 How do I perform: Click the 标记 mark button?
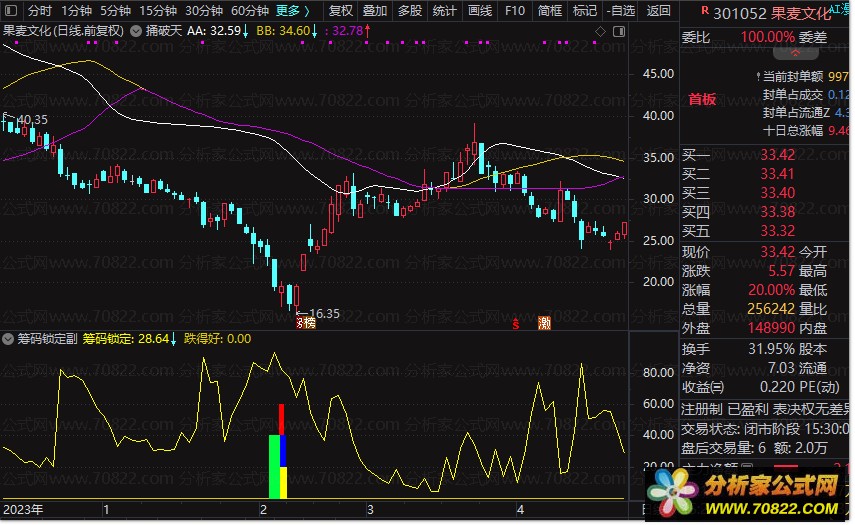[585, 10]
